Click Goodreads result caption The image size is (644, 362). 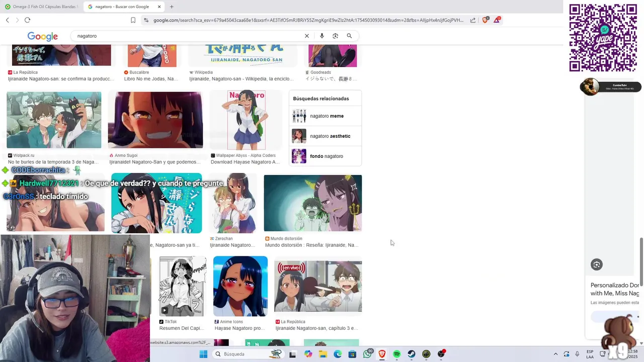pyautogui.click(x=331, y=79)
